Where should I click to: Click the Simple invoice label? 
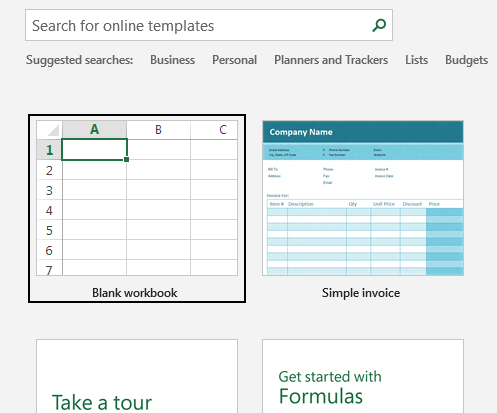coord(361,293)
